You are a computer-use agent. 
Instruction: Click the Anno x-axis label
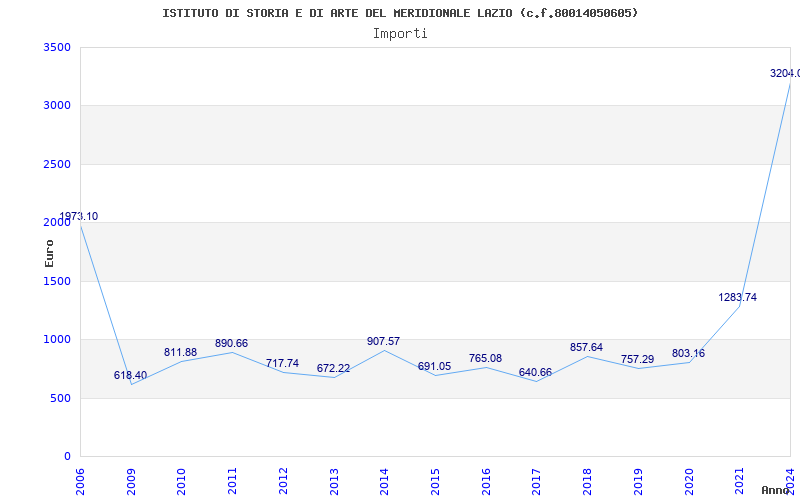point(776,490)
